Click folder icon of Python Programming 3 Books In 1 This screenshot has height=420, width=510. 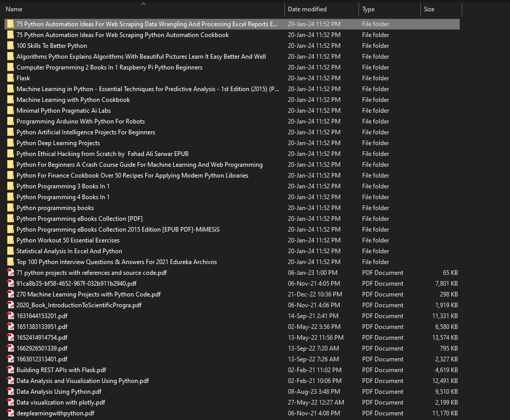click(11, 186)
